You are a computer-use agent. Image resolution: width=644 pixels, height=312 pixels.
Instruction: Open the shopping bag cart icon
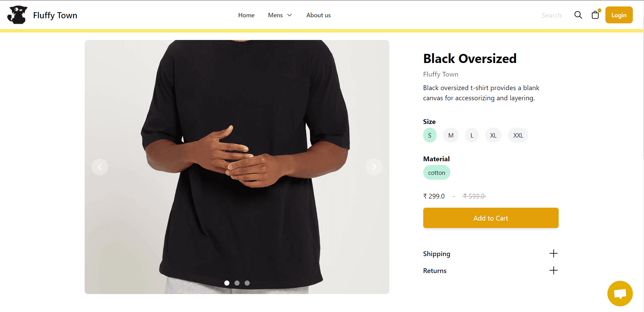coord(595,15)
